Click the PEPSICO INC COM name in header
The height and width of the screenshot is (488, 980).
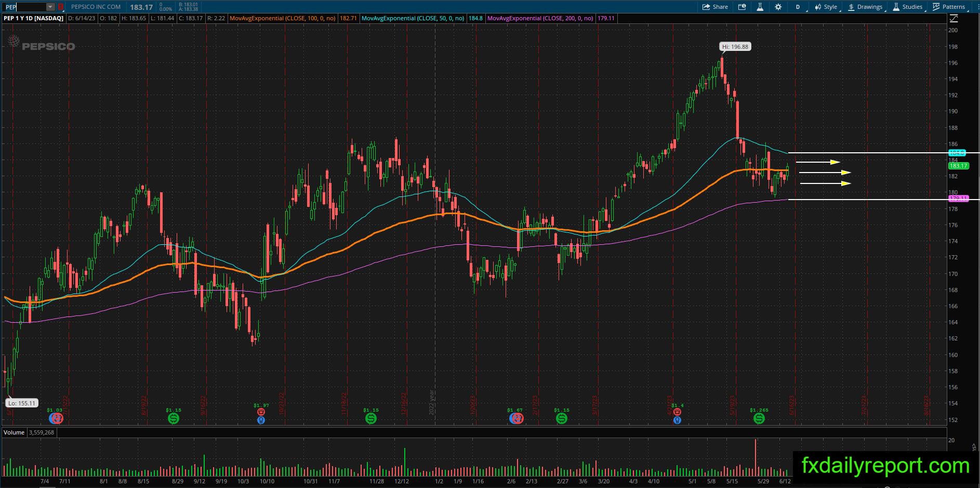pyautogui.click(x=96, y=7)
